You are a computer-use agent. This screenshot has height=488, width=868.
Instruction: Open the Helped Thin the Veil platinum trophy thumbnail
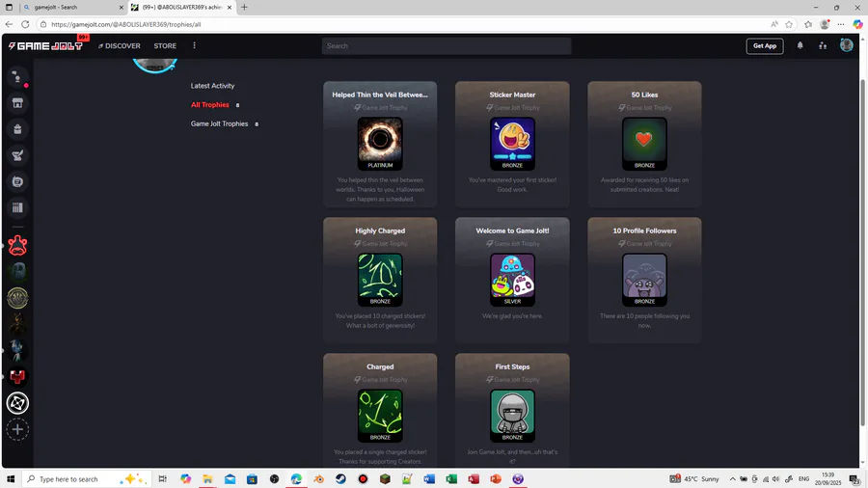(380, 144)
